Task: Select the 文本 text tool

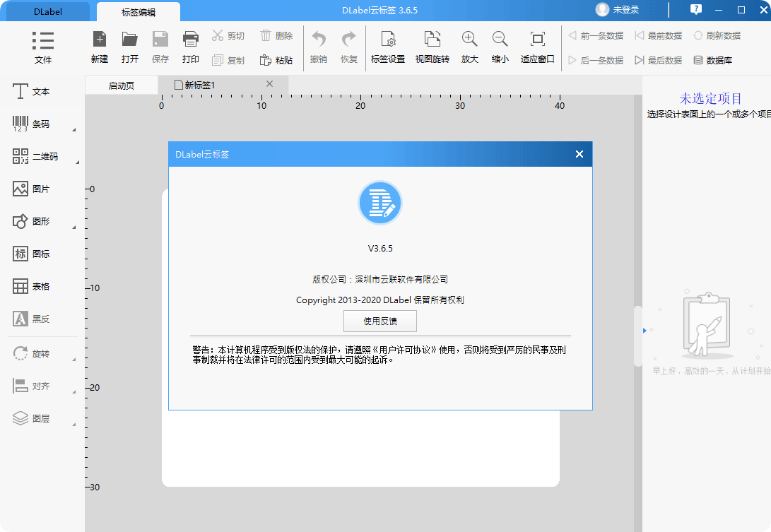Action: point(31,91)
